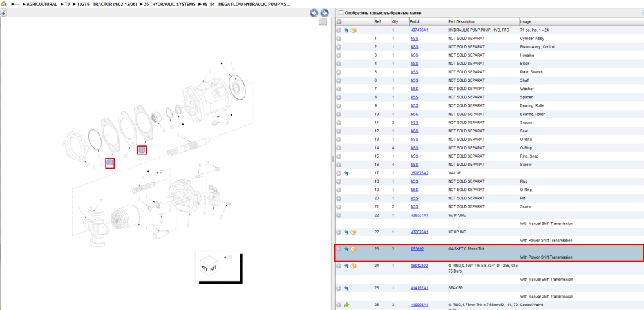Screen dimensions: 644x310
Task: Open part link 407476A1
Action: pos(419,30)
